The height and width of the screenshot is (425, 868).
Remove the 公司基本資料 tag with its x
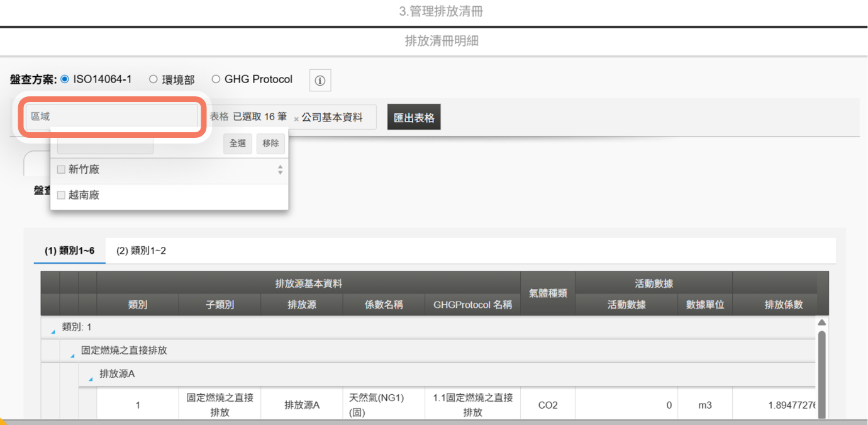point(296,118)
